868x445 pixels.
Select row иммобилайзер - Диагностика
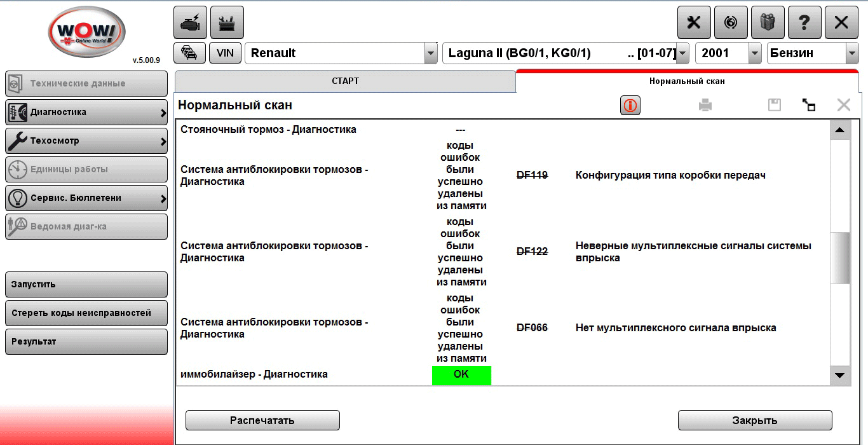254,374
